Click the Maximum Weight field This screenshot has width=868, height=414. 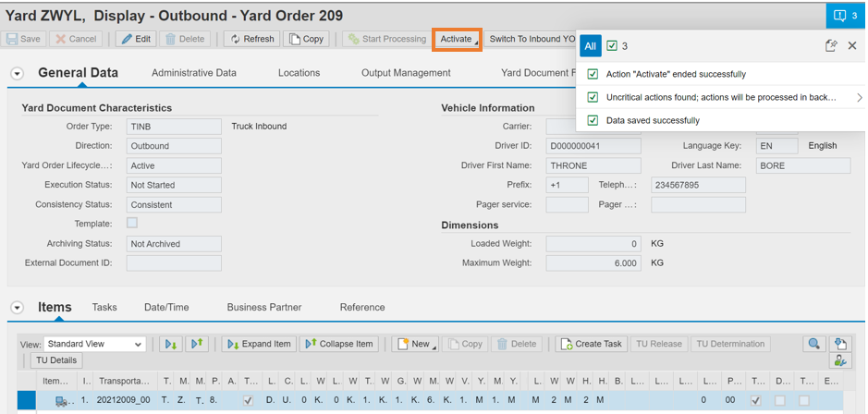[x=593, y=262]
